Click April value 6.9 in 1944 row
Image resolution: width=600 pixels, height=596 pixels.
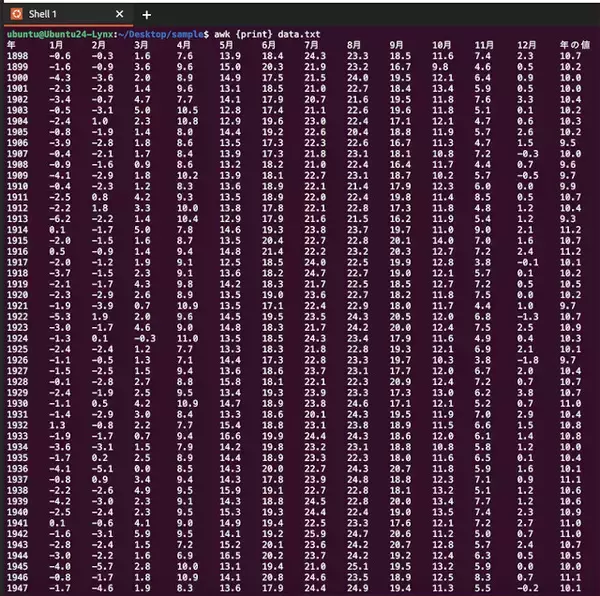tap(185, 555)
